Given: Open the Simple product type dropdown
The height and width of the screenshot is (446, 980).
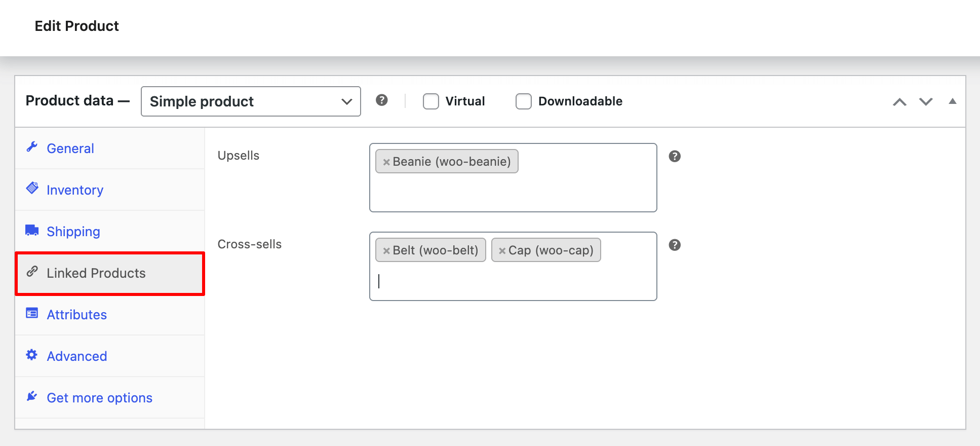Looking at the screenshot, I should tap(251, 101).
